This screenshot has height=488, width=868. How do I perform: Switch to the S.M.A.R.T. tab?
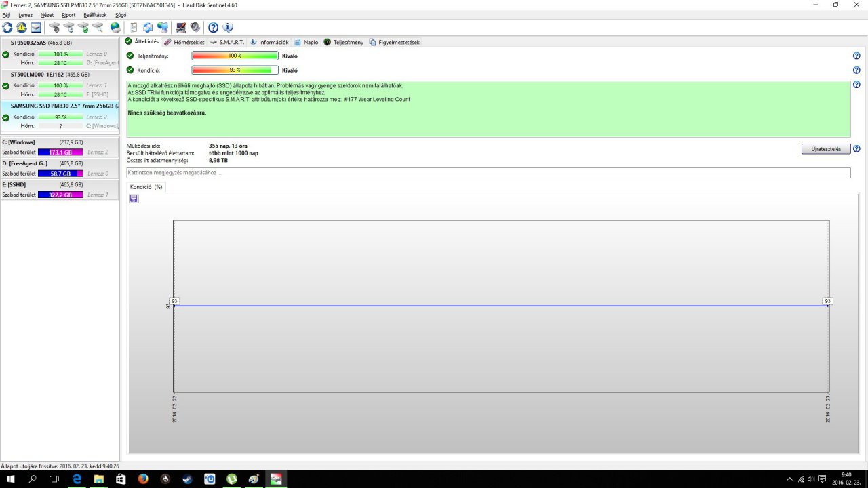click(x=227, y=42)
